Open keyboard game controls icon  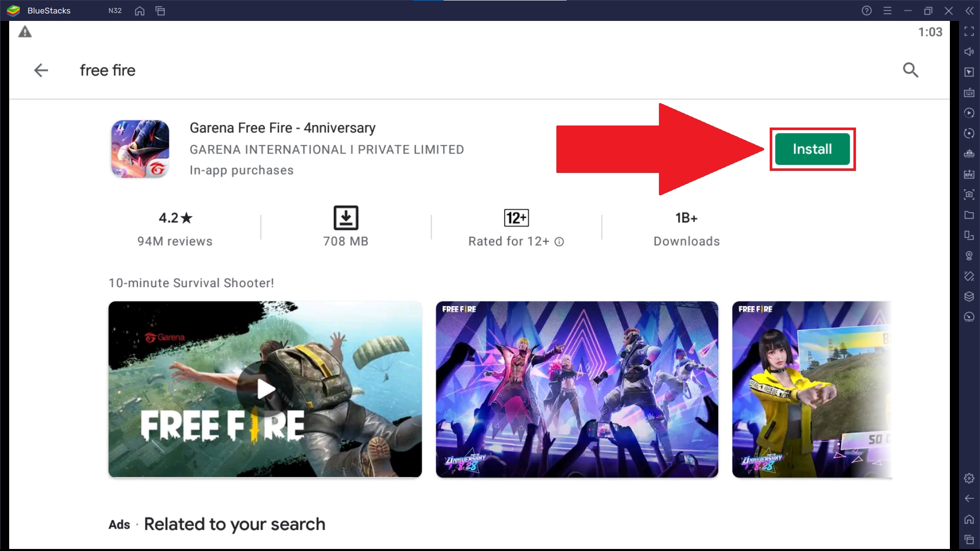(969, 92)
